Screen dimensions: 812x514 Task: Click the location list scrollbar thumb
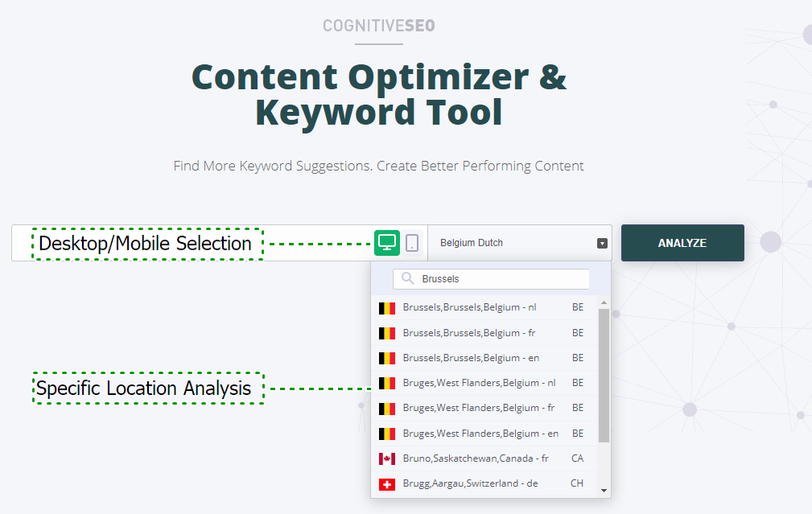604,376
